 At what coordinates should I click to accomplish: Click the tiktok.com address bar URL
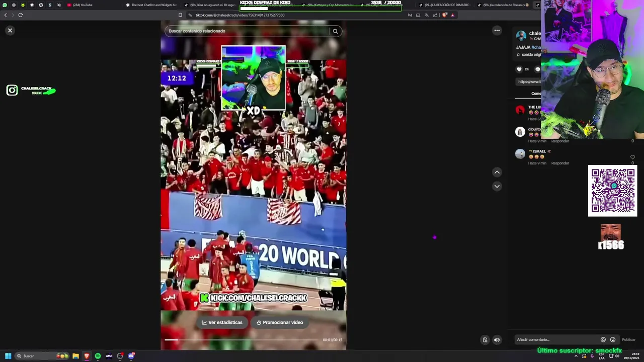coord(240,15)
